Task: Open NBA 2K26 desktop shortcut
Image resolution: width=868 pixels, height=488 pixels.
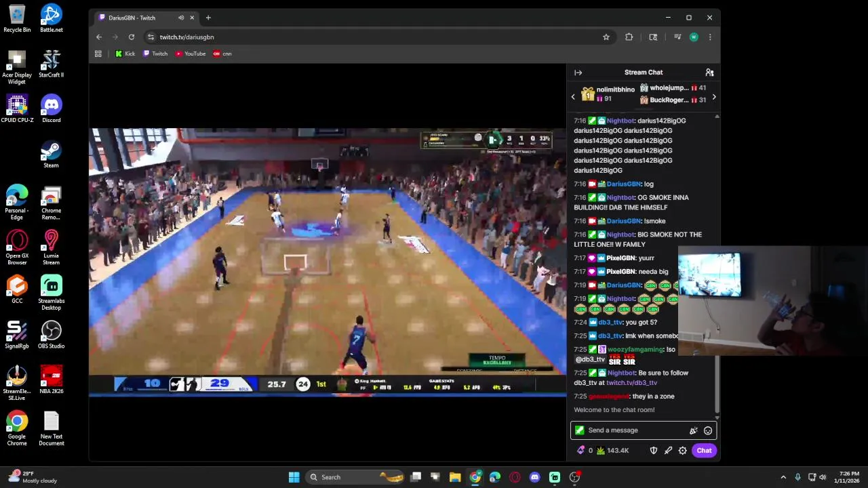Action: point(51,380)
